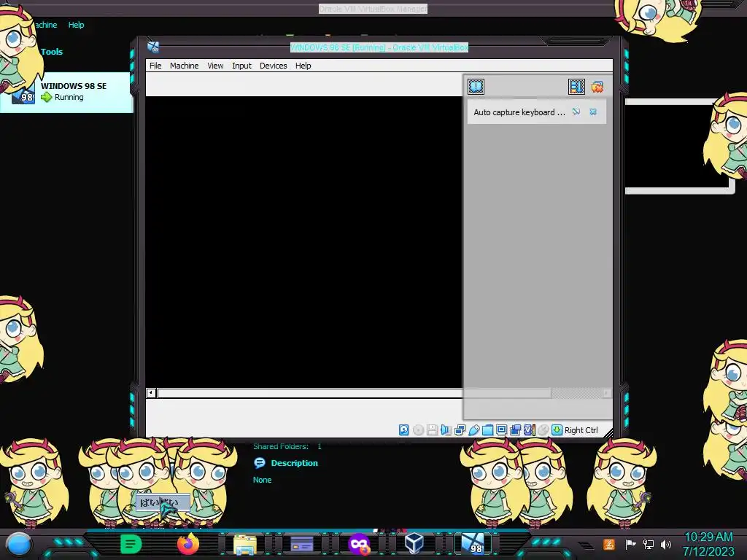
Task: Toggle the notification center speech-bubble icon
Action: 476,87
